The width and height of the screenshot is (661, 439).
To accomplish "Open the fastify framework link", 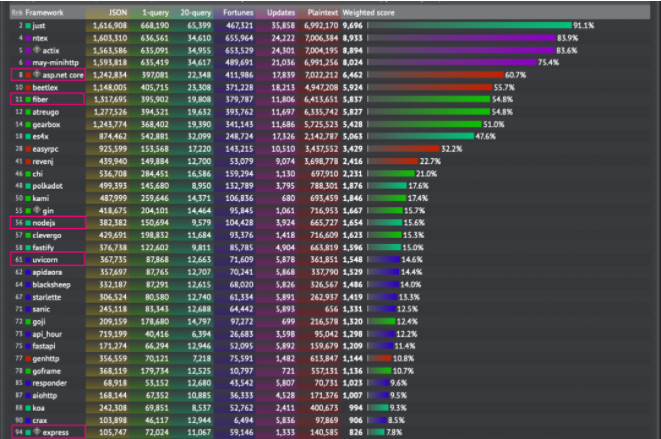I will (43, 248).
